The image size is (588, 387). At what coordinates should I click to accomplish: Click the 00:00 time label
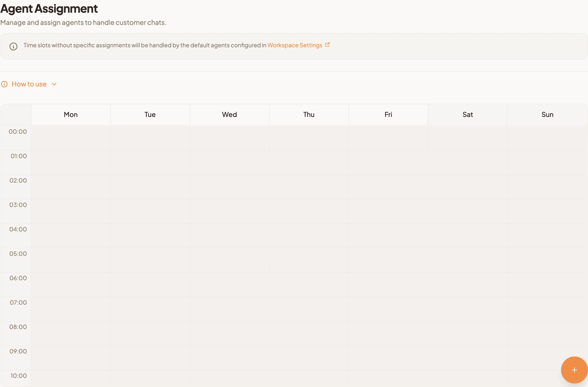[x=18, y=132]
